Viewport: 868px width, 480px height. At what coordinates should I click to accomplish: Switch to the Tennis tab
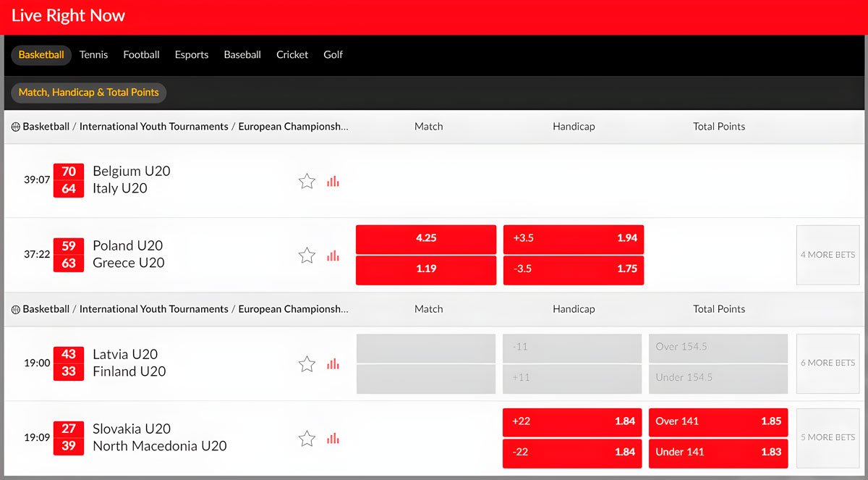click(x=93, y=55)
